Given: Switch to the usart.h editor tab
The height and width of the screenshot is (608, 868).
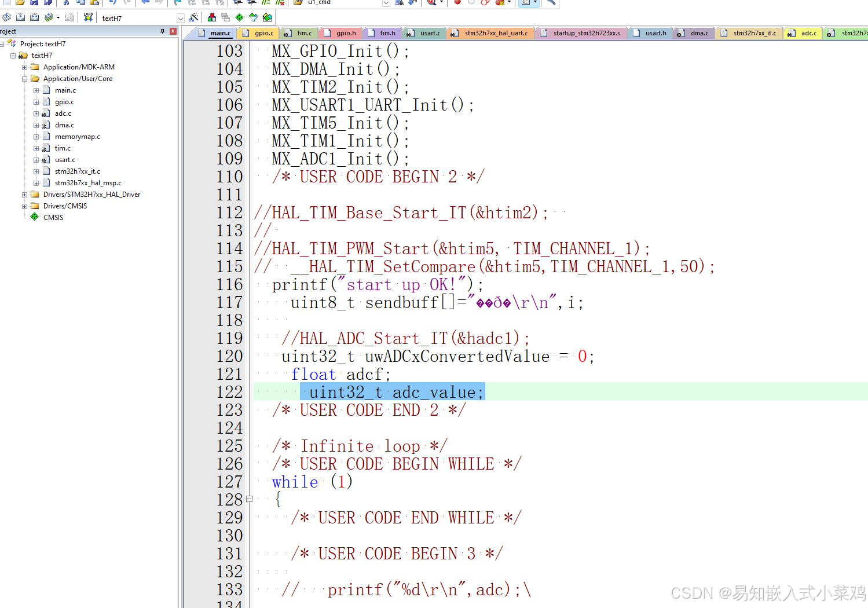Looking at the screenshot, I should tap(650, 33).
